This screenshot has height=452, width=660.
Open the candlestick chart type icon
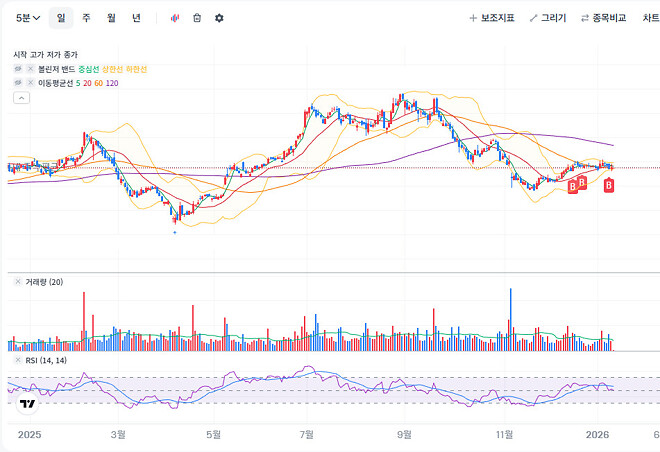tap(175, 18)
